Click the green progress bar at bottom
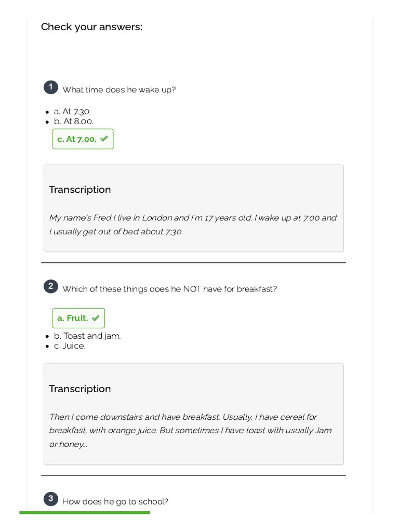The image size is (399, 532). point(85,513)
